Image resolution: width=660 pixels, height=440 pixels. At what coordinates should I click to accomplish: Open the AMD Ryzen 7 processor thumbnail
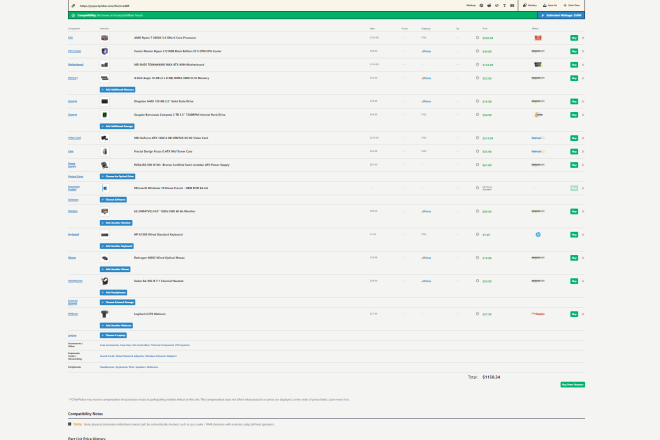point(105,38)
